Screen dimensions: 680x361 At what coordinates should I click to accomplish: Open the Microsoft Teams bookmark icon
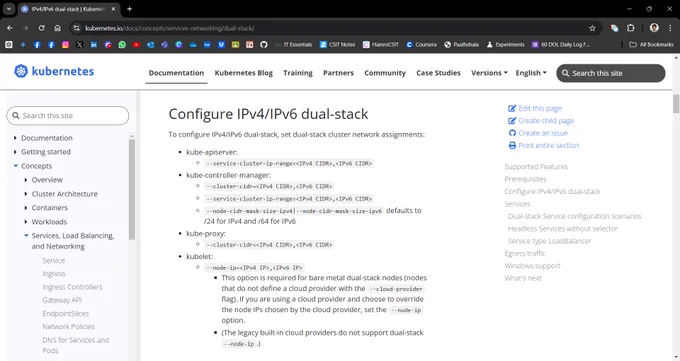tap(164, 44)
